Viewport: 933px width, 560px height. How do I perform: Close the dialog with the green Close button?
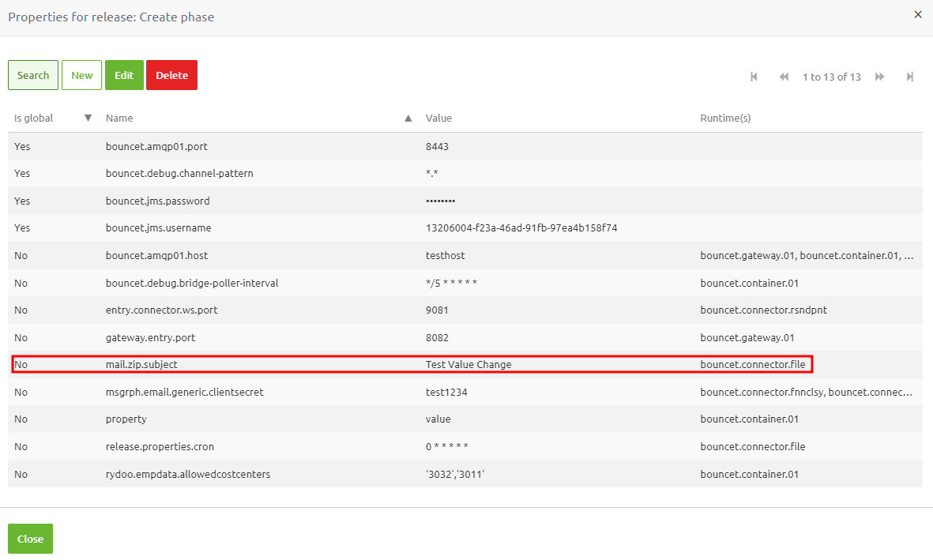click(x=30, y=538)
